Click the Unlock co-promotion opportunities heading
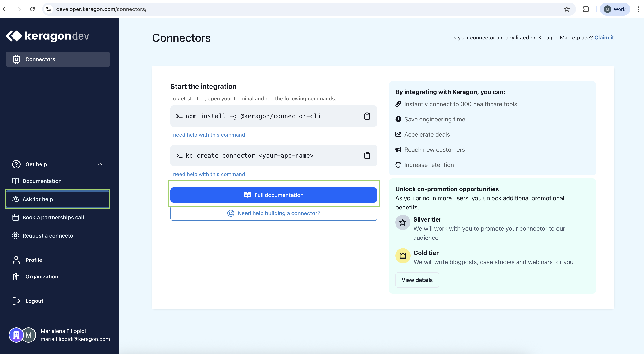Viewport: 644px width, 354px height. tap(447, 189)
